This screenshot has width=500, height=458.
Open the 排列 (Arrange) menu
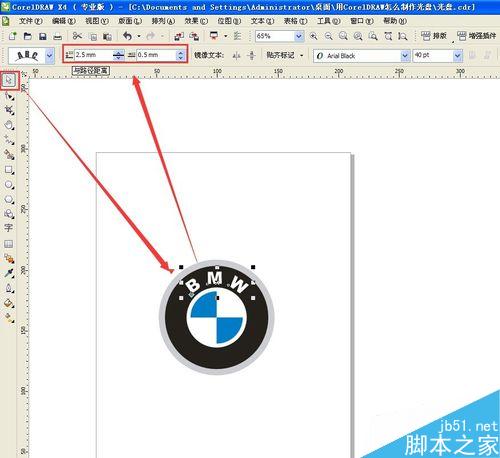tap(163, 21)
